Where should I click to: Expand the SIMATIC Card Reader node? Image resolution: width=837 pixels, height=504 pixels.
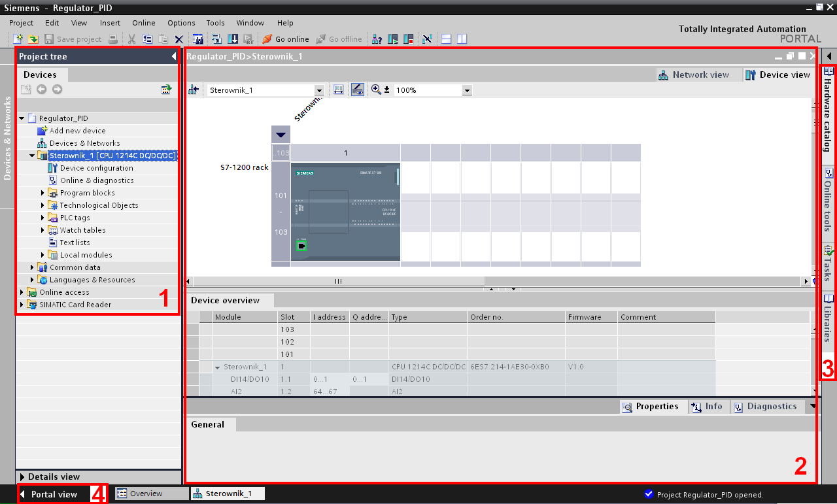tap(22, 305)
